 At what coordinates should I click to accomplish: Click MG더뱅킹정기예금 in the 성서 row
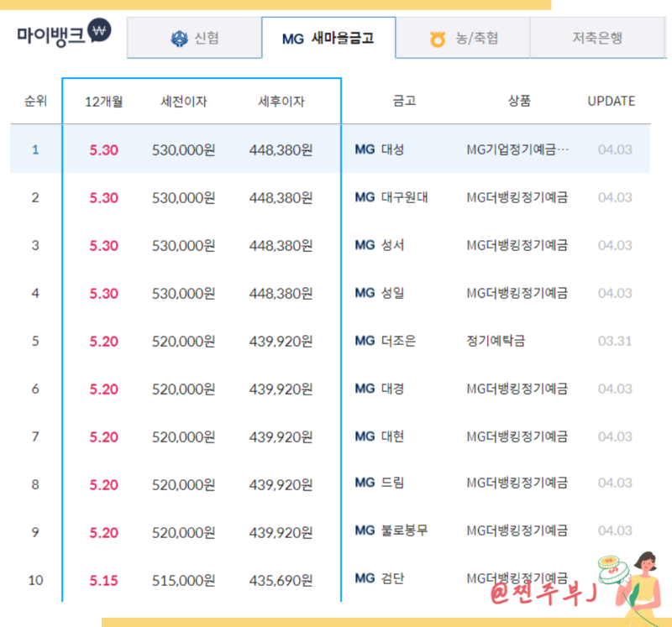517,245
